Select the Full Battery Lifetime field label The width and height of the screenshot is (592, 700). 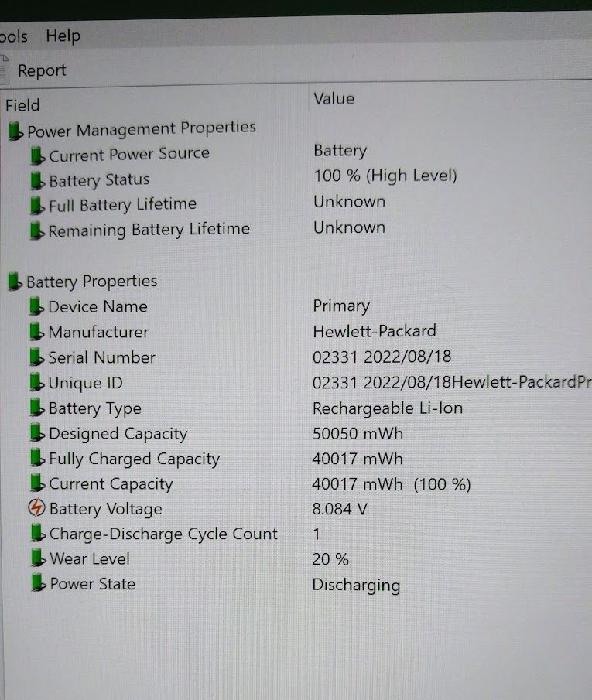coord(122,205)
